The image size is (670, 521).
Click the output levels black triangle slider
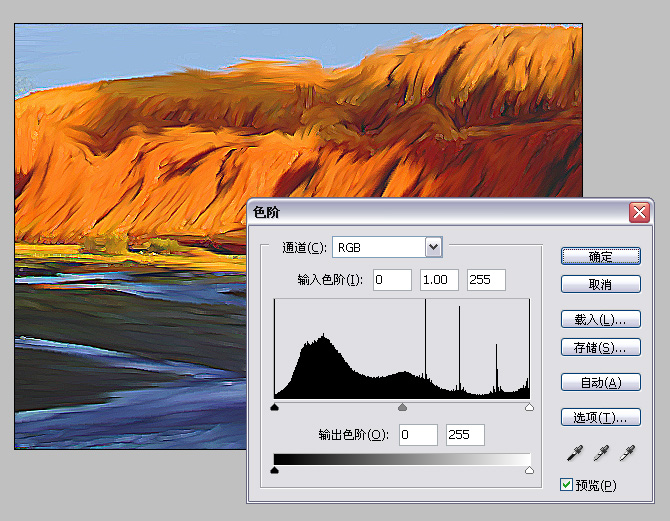(x=275, y=470)
